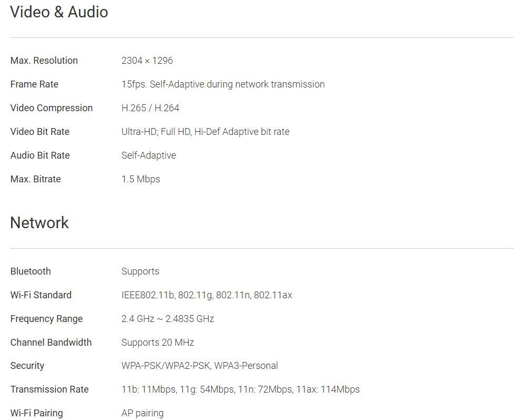Click the Video & Audio section heading
The height and width of the screenshot is (420, 520).
click(x=59, y=12)
